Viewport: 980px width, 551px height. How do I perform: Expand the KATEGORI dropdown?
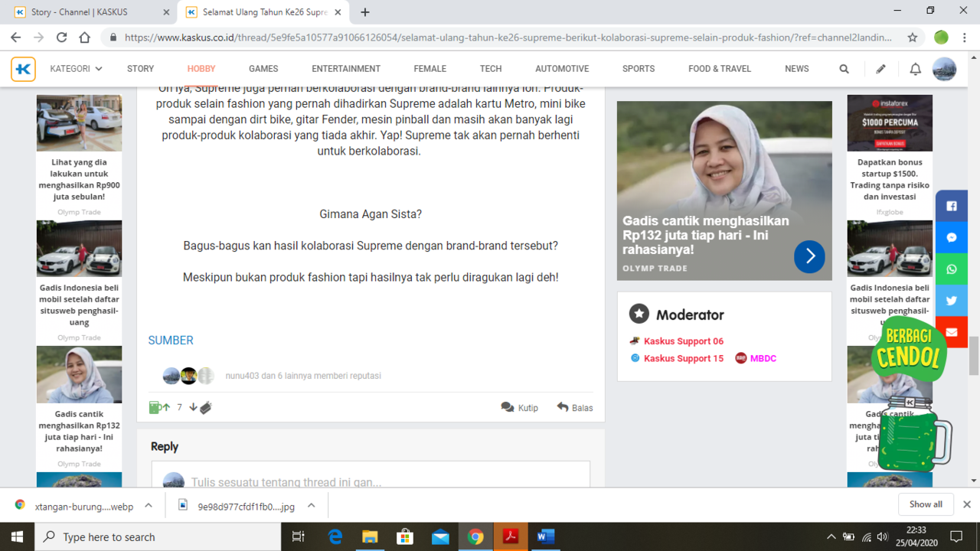[x=76, y=69]
